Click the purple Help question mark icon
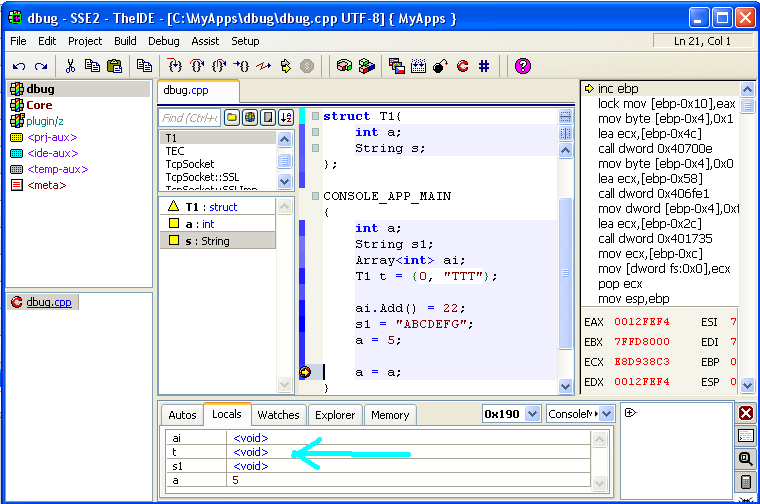Viewport: 760px width, 504px height. point(522,66)
